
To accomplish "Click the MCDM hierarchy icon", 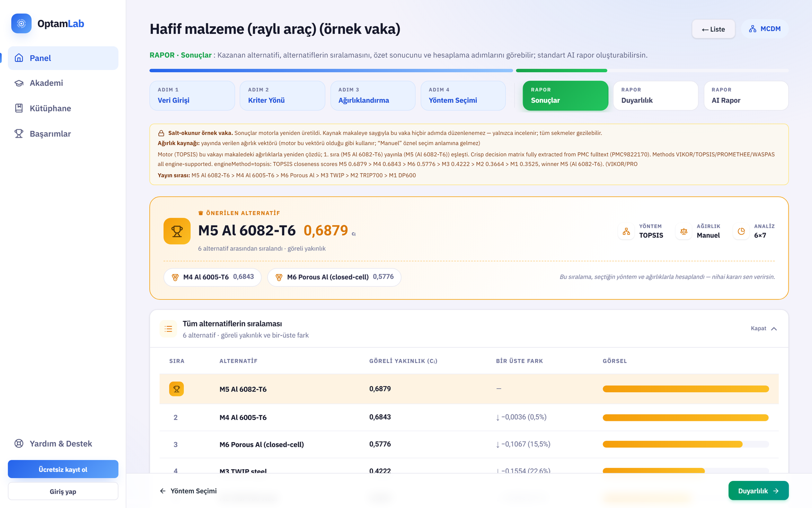I will click(x=752, y=29).
